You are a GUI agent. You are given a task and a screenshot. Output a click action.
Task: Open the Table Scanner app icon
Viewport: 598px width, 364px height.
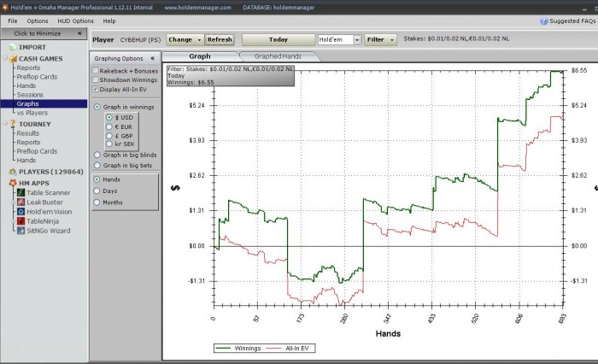(20, 193)
